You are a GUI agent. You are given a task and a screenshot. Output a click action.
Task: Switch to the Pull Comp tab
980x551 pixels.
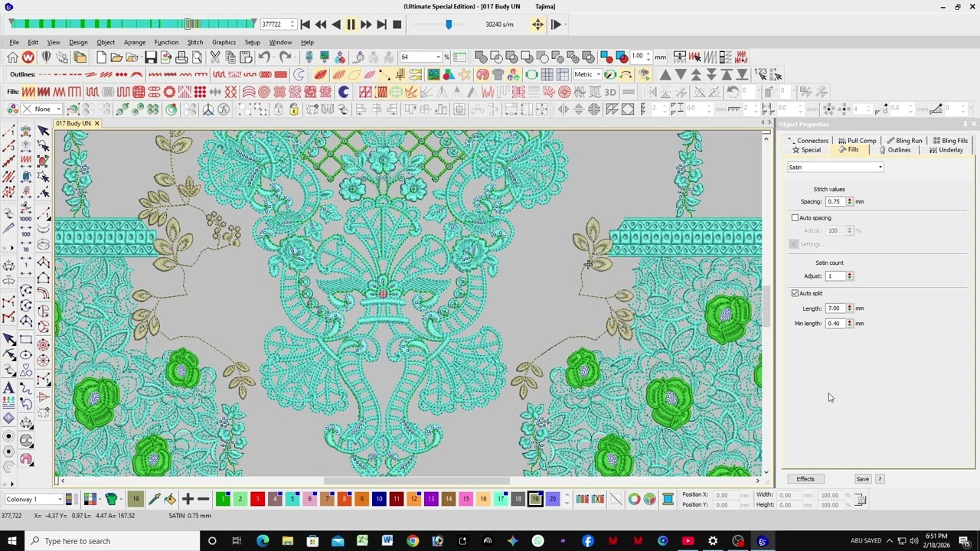[x=857, y=141]
